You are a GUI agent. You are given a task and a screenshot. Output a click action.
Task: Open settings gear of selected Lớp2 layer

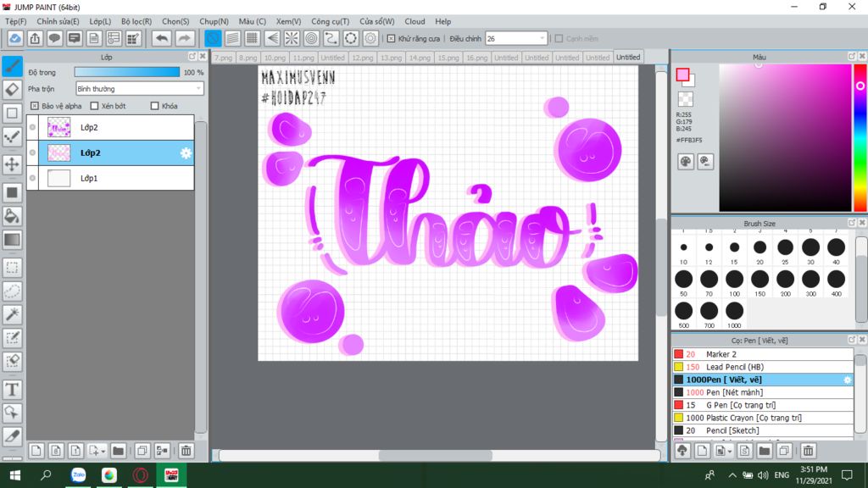point(186,153)
